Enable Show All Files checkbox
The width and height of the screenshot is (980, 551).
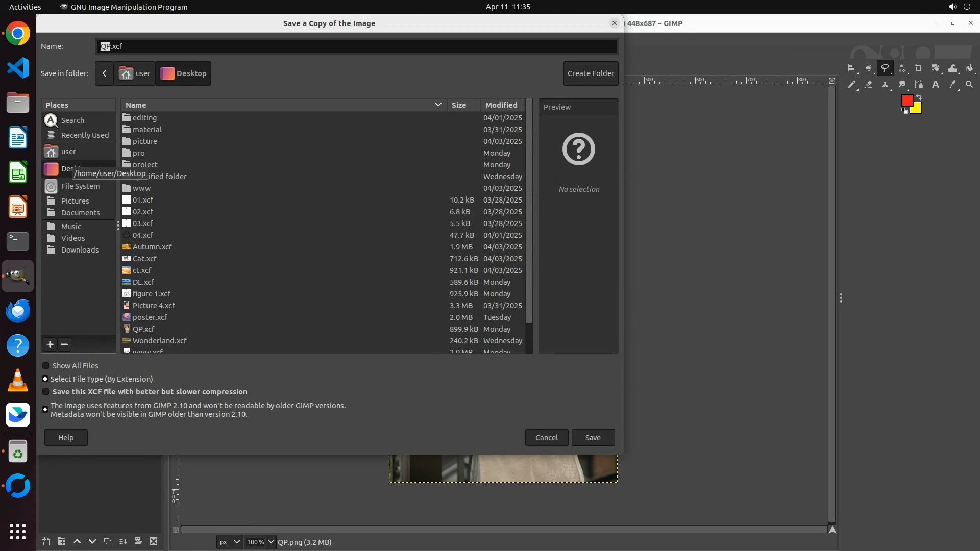46,366
